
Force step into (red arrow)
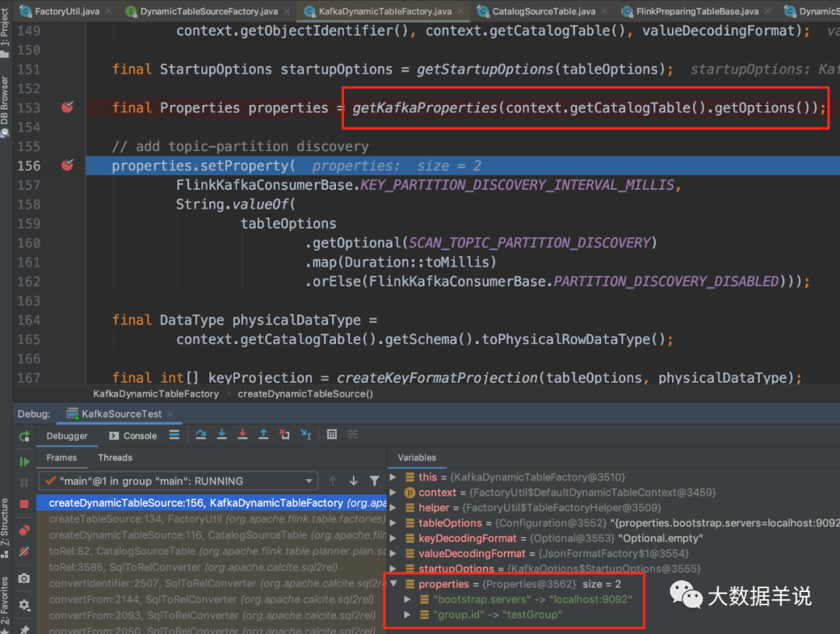click(243, 435)
